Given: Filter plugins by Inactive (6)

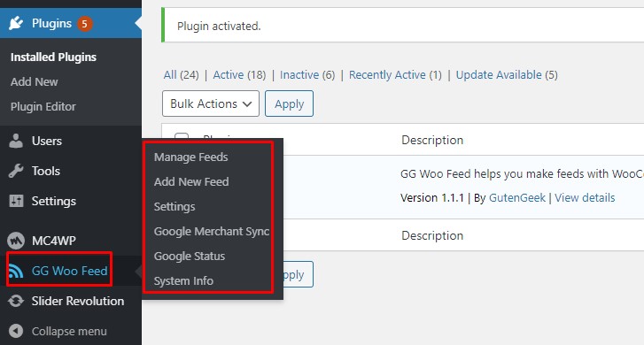Looking at the screenshot, I should [x=307, y=74].
